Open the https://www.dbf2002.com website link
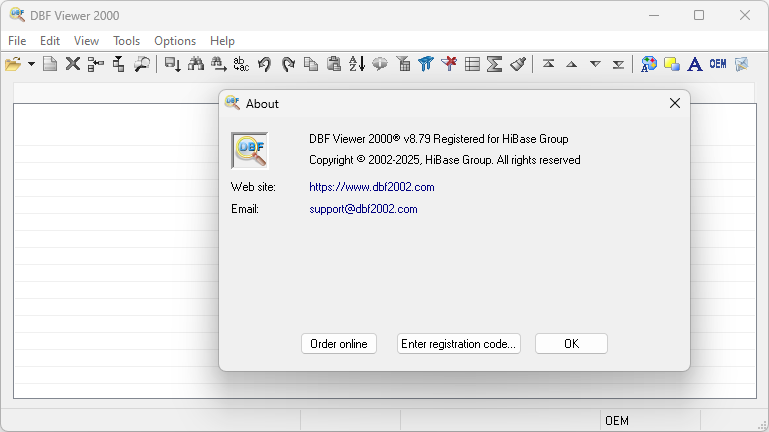The width and height of the screenshot is (769, 432). [x=372, y=187]
